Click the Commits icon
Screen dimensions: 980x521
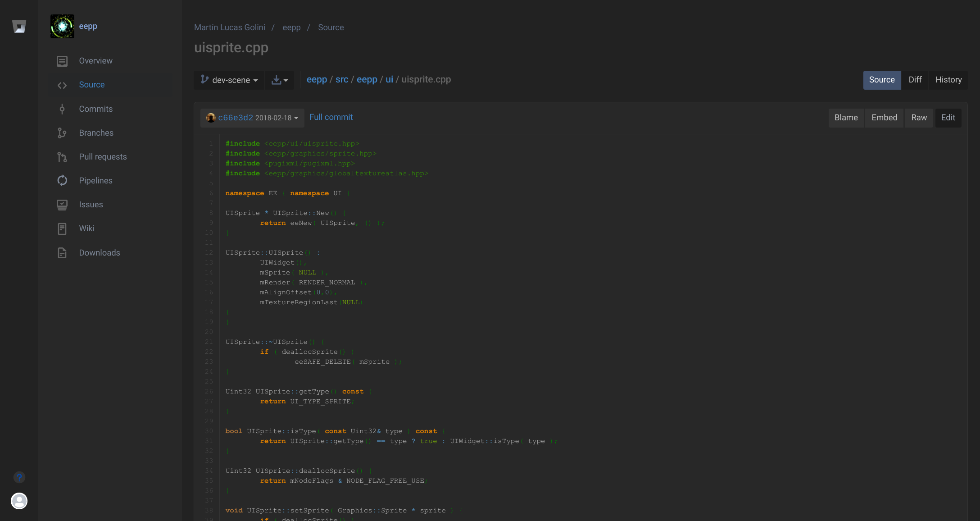(x=62, y=109)
